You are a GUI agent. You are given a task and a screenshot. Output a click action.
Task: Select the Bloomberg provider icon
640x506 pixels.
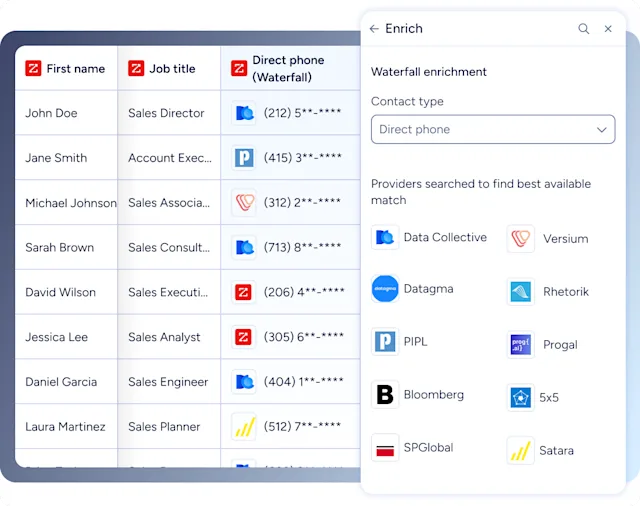pyautogui.click(x=385, y=395)
